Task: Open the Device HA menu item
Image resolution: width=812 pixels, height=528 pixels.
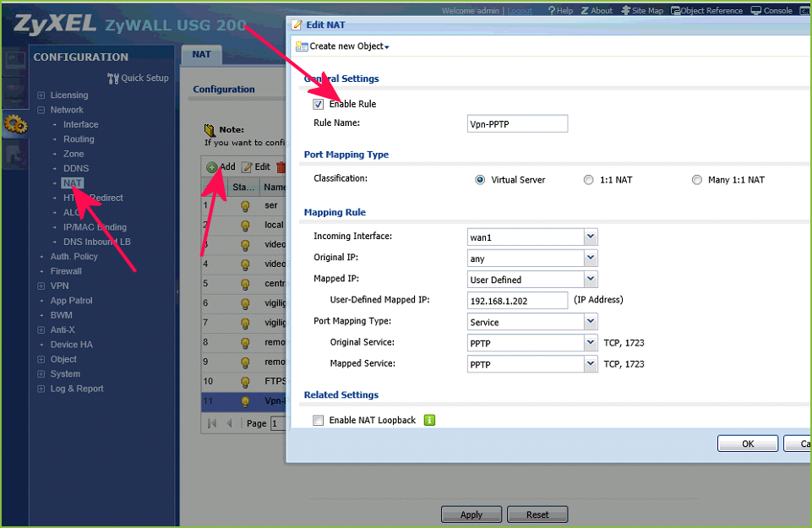Action: tap(72, 345)
